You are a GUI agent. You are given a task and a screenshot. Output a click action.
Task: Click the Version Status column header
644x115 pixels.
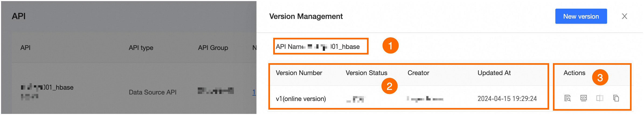point(366,73)
